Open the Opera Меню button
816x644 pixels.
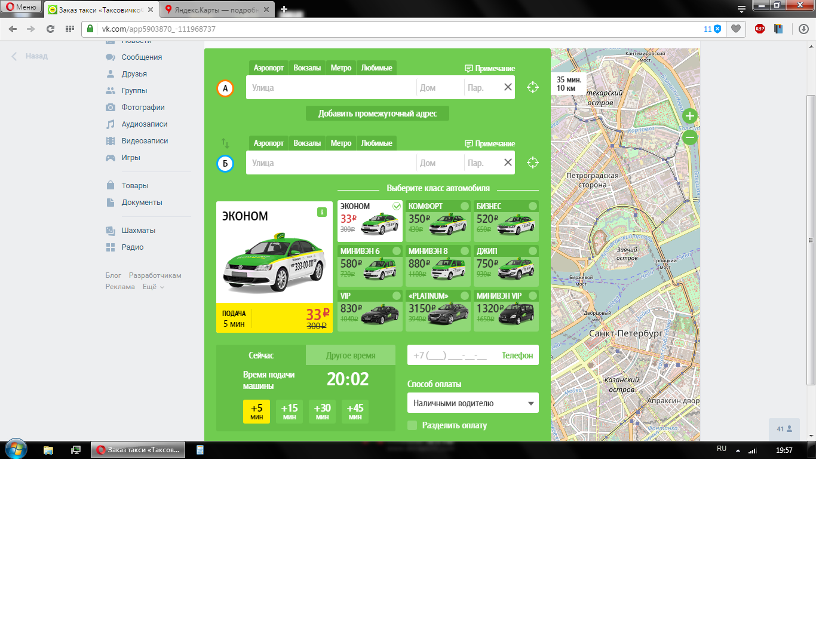[22, 7]
